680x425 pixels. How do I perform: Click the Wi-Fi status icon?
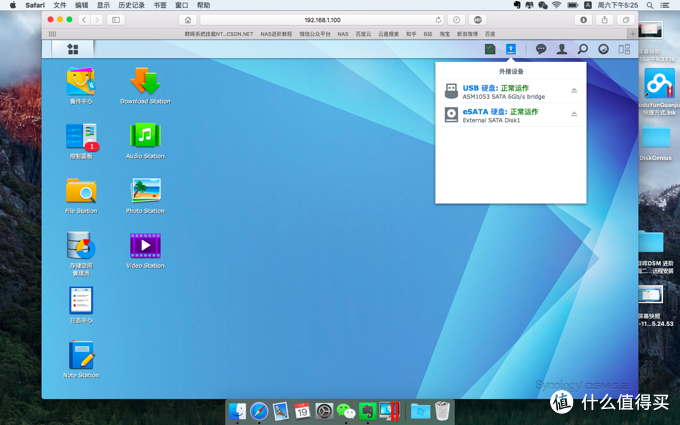[x=556, y=5]
